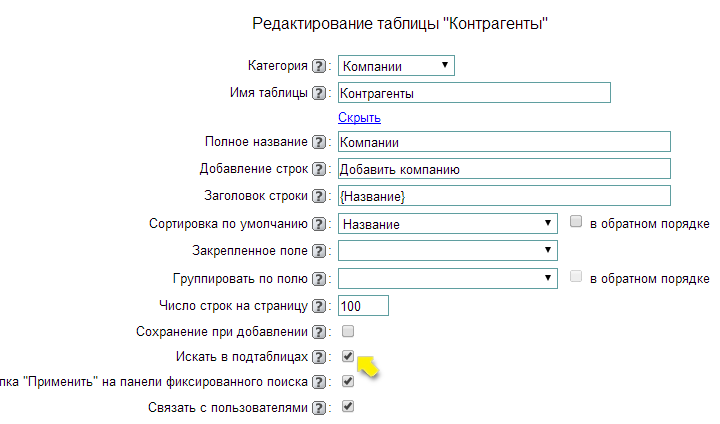Check в обратном порядке for sorting
The image size is (720, 424).
[576, 223]
